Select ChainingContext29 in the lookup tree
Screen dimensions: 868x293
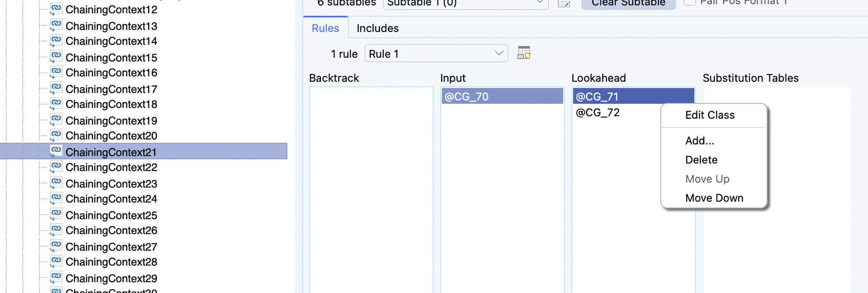[x=111, y=279]
